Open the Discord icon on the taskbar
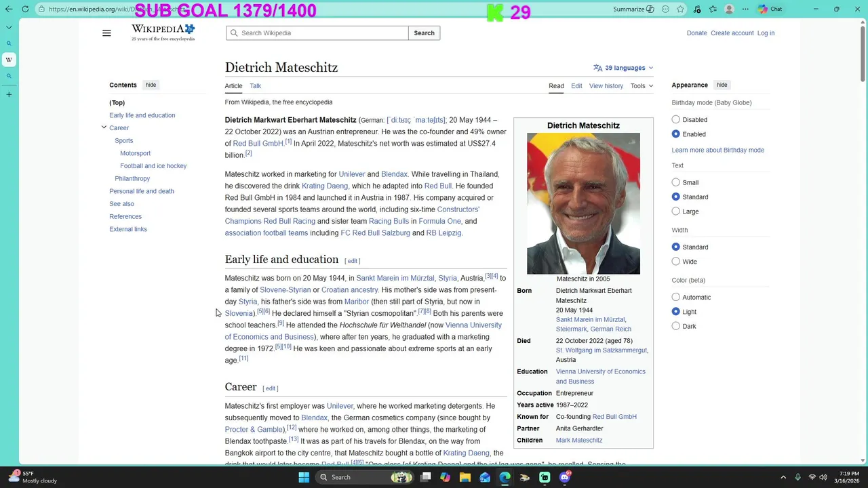This screenshot has height=488, width=868. pos(565,477)
